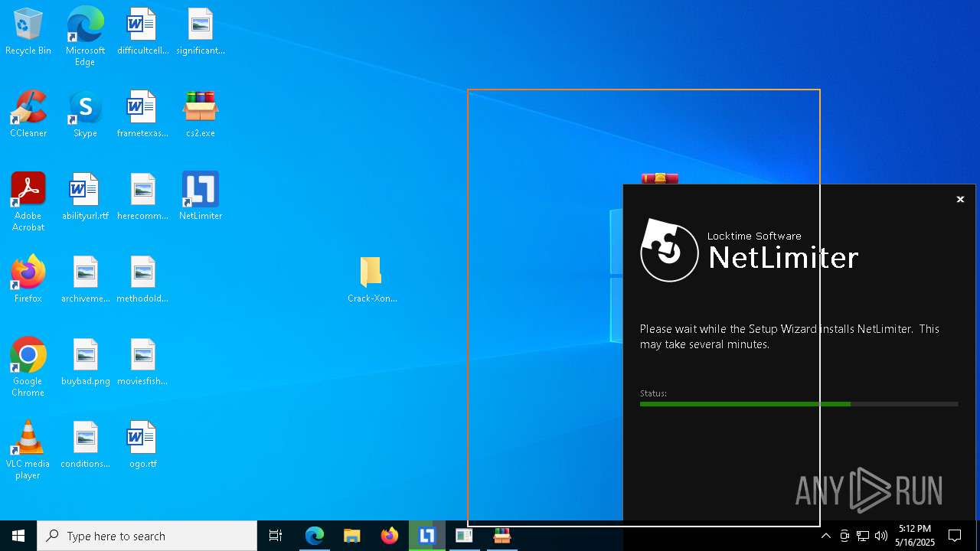Open Google Chrome desktop shortcut
This screenshot has height=551, width=980.
tap(28, 367)
